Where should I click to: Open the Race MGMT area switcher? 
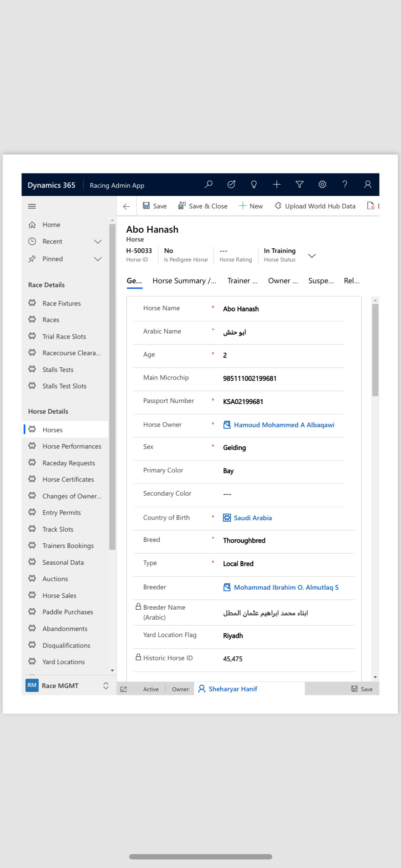pyautogui.click(x=106, y=686)
